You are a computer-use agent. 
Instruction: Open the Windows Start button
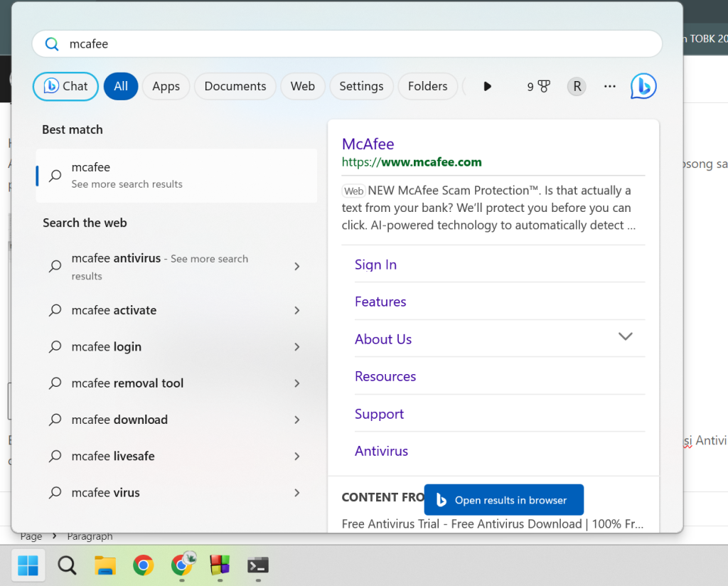[x=28, y=565]
